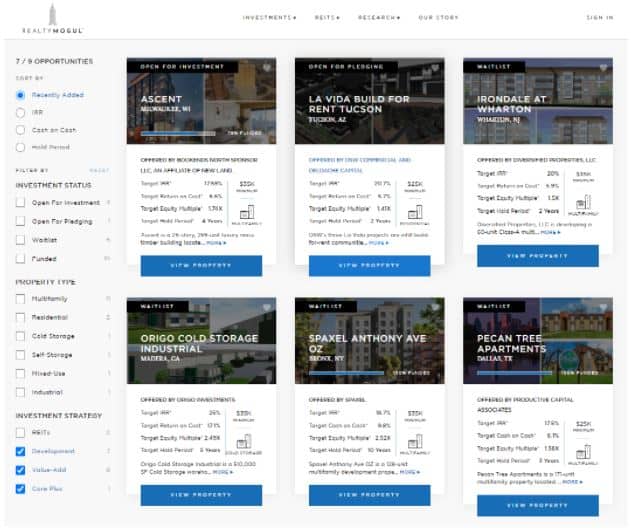The width and height of the screenshot is (631, 530).
Task: Click multifamily building icon on Irondale card
Action: pos(583,202)
